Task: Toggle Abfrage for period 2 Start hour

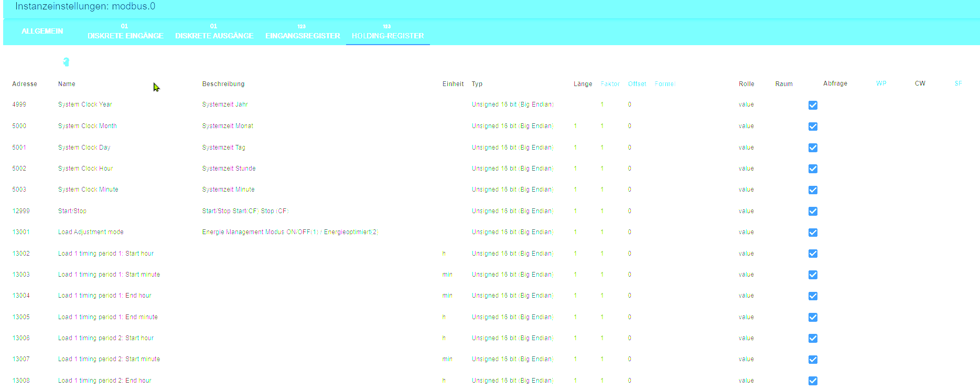Action: tap(813, 338)
